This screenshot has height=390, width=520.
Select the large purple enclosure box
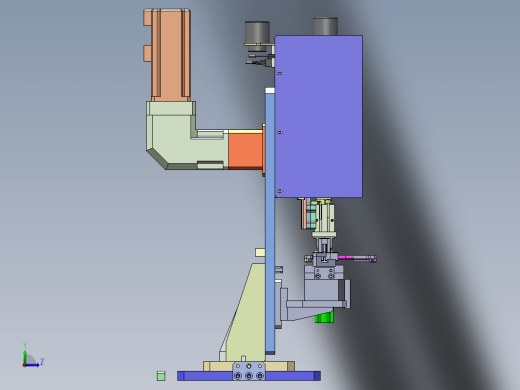coord(319,116)
